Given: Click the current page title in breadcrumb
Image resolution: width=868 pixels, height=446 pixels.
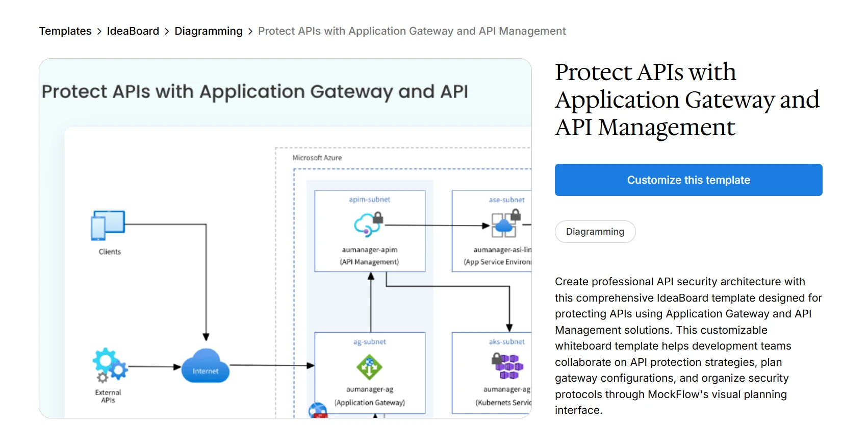Looking at the screenshot, I should click(x=412, y=31).
